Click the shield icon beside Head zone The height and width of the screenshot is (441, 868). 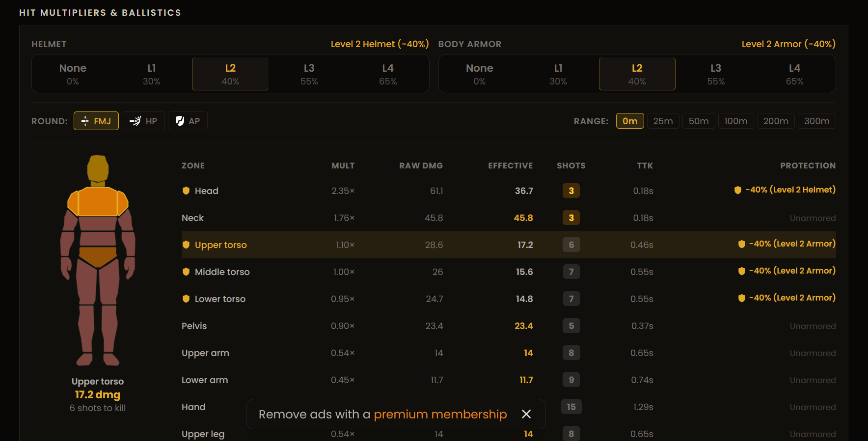[186, 191]
